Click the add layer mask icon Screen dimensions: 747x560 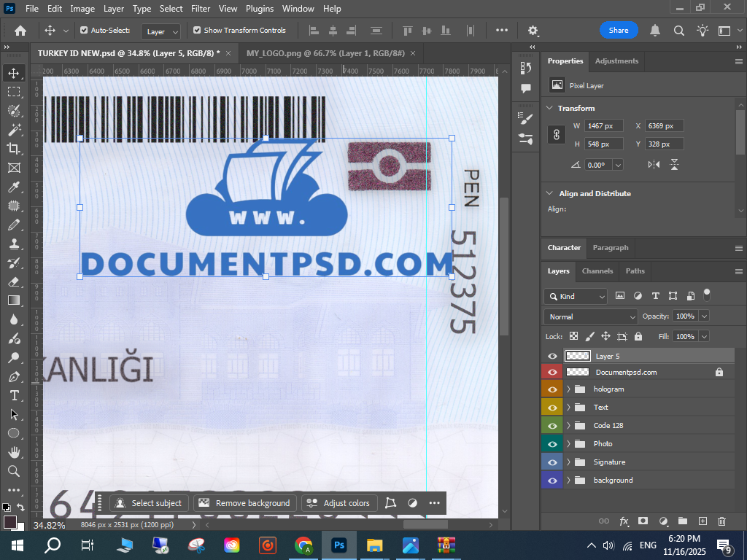pyautogui.click(x=643, y=521)
